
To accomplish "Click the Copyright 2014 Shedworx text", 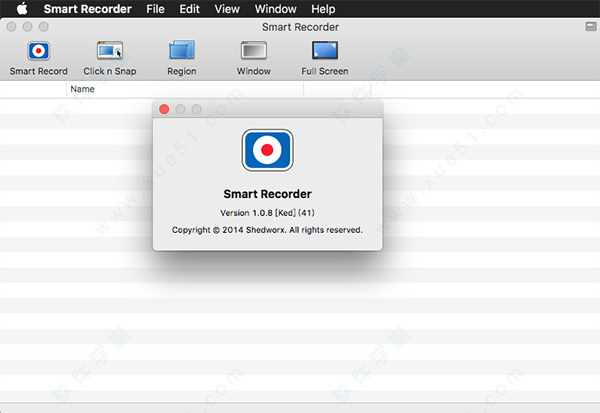I will (267, 230).
